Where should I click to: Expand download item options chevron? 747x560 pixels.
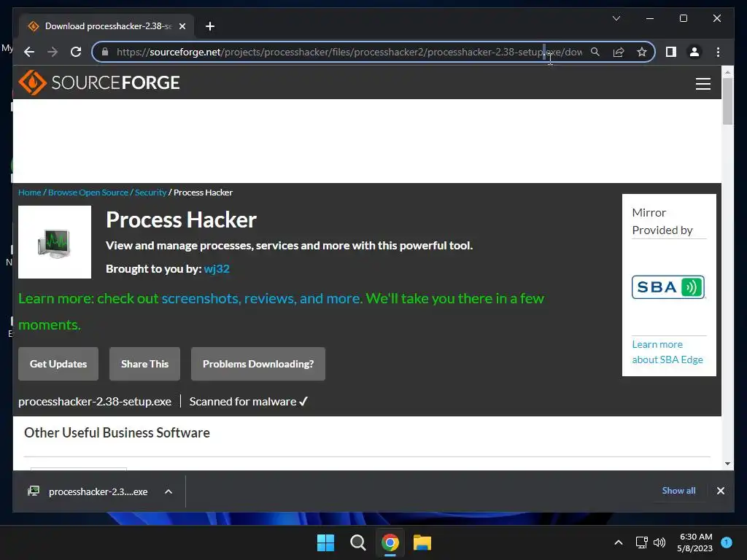pos(169,491)
